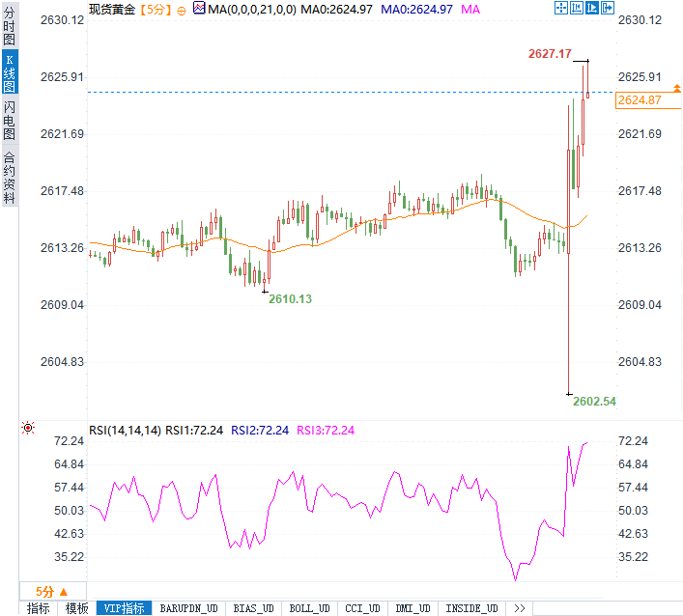Click the MA indicator icon before MA(0,0,0,21,0,0)
This screenshot has height=616, width=683.
(199, 8)
